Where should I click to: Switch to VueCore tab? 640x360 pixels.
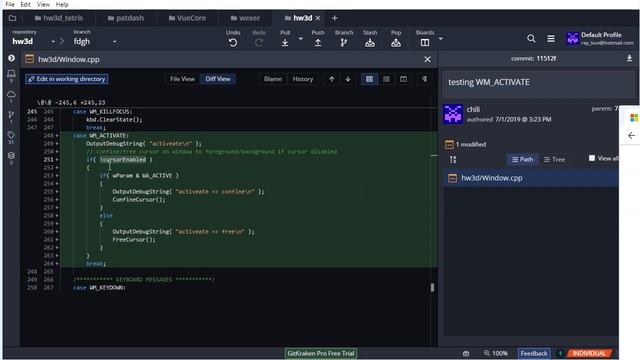[x=187, y=18]
